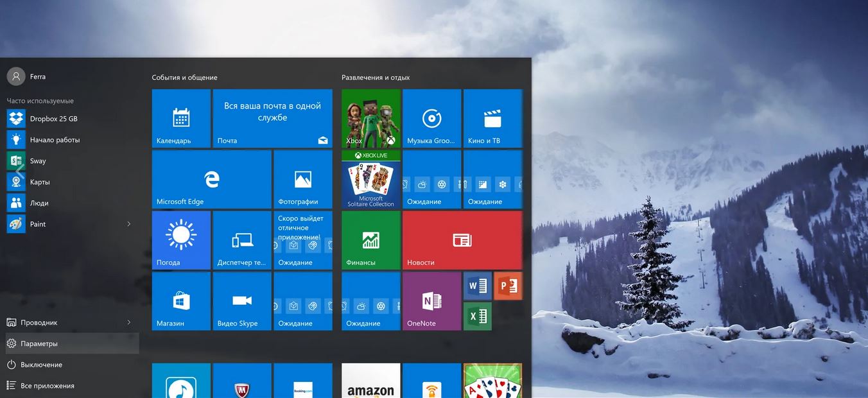Open the PowerPoint tile
Screen dimensions: 868x398
pos(508,286)
